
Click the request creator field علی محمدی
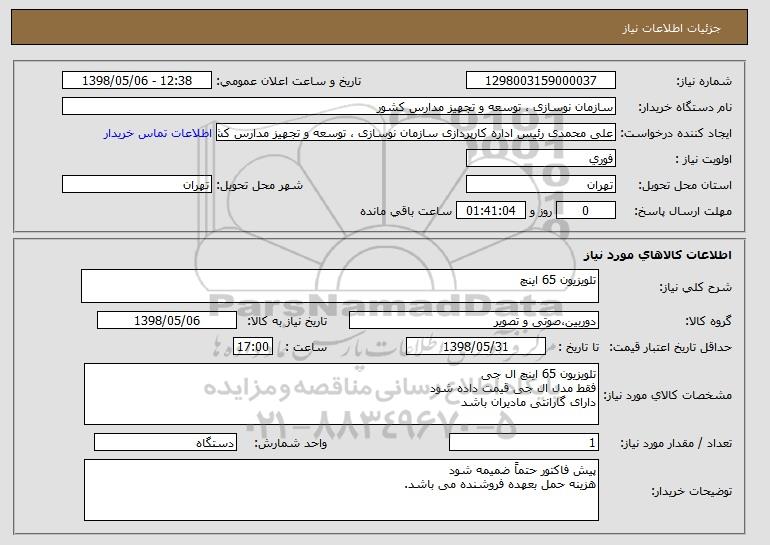pyautogui.click(x=416, y=133)
